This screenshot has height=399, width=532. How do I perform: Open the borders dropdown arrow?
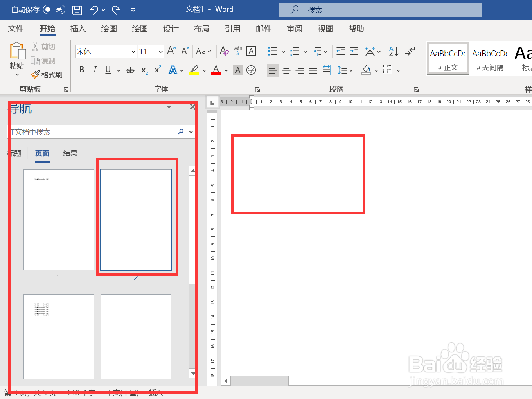[398, 70]
